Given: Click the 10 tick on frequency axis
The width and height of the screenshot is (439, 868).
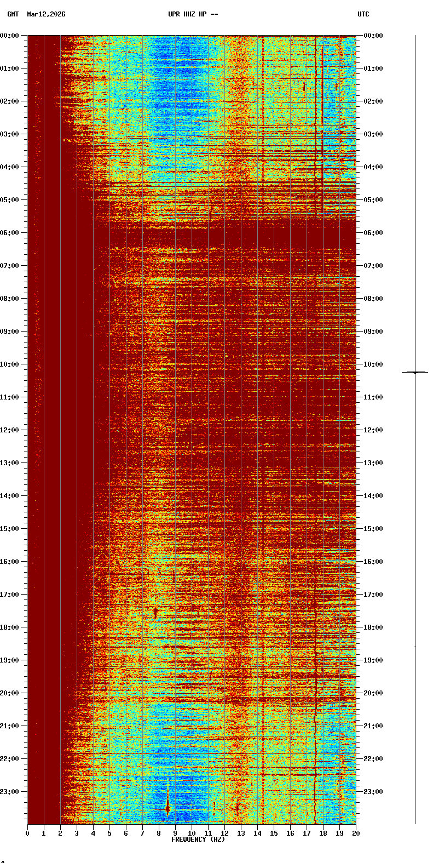Looking at the screenshot, I should (192, 833).
